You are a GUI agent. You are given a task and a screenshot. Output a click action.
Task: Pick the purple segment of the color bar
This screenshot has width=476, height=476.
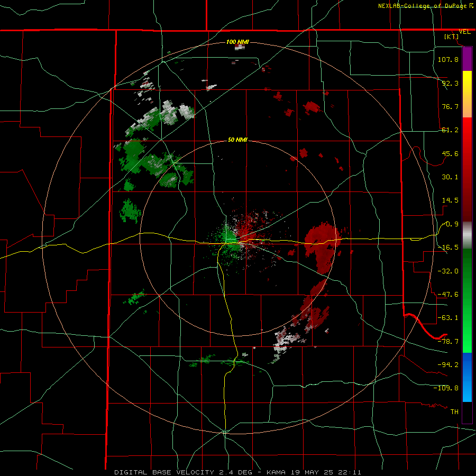[467, 59]
